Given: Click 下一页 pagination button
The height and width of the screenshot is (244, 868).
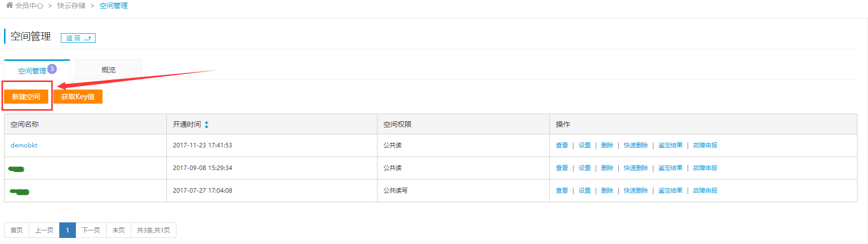Looking at the screenshot, I should 91,230.
